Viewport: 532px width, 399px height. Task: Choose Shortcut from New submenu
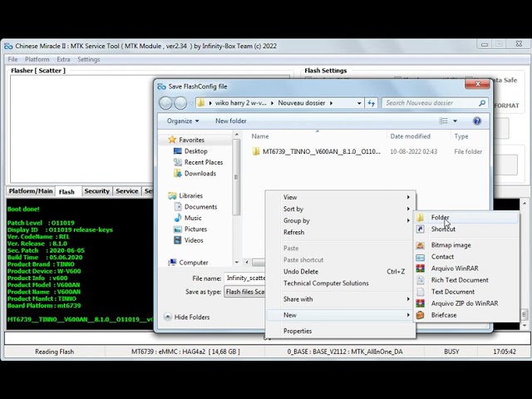point(466,229)
